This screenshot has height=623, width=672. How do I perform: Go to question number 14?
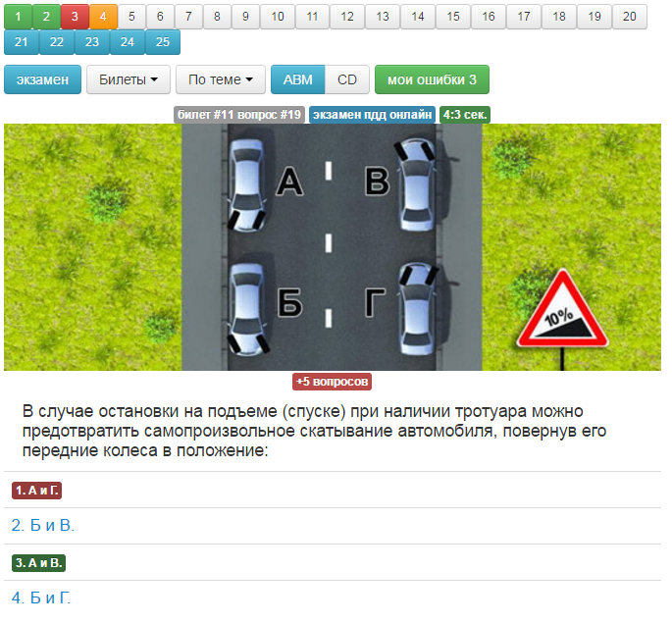pos(418,17)
